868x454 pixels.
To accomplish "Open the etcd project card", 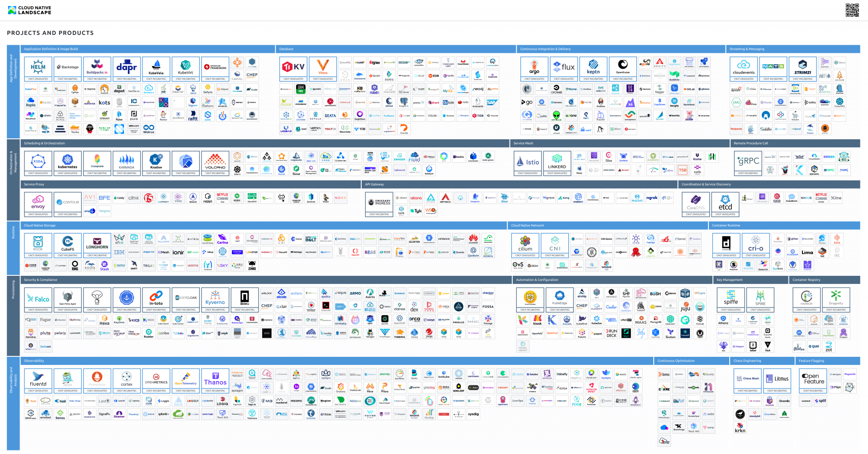I will pos(725,204).
